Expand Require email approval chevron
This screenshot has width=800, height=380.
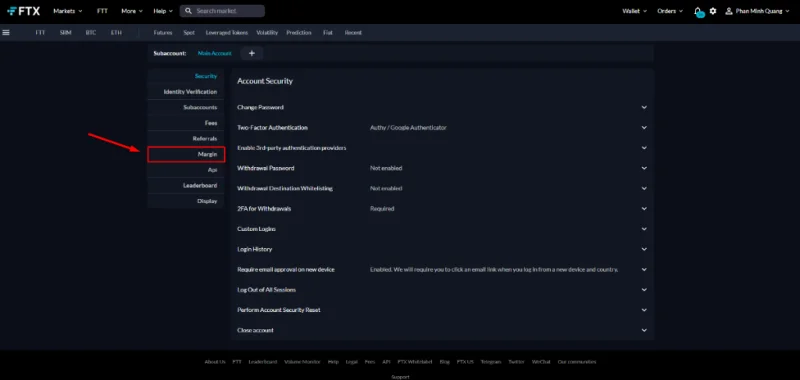pyautogui.click(x=644, y=269)
